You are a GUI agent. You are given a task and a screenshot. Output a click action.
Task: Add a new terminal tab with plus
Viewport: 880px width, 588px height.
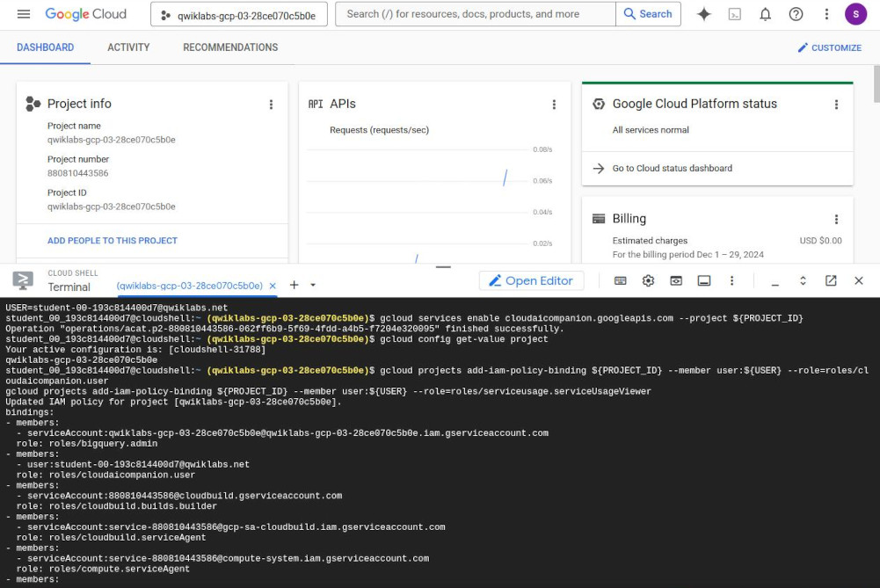tap(295, 285)
